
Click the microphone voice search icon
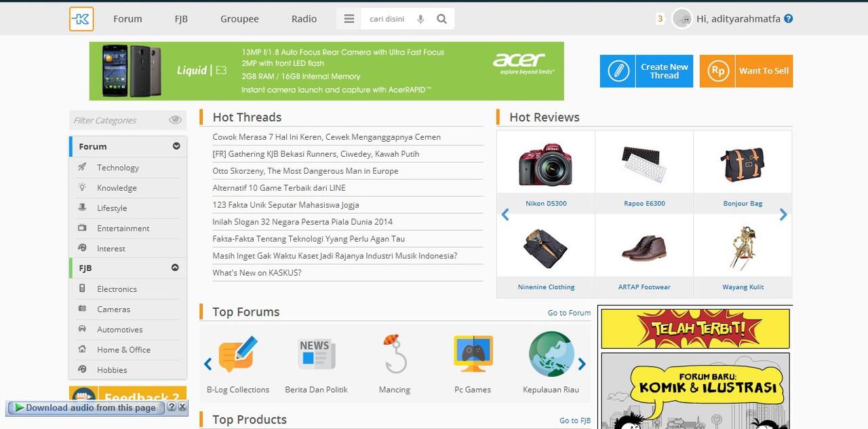(x=420, y=19)
